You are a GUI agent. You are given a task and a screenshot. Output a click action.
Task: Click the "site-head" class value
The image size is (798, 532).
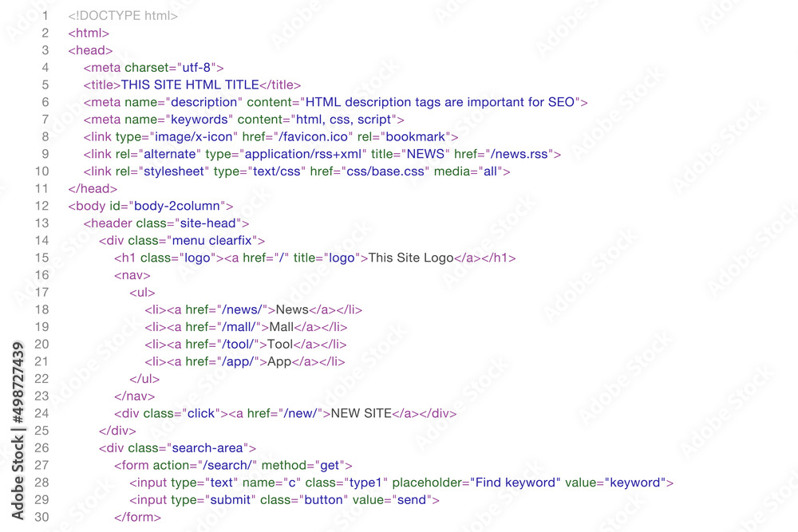(208, 223)
